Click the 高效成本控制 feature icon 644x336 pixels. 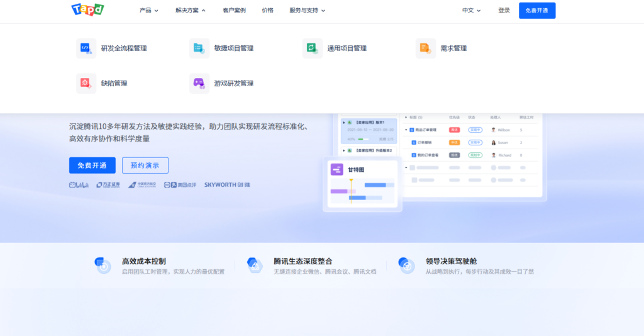pyautogui.click(x=103, y=266)
